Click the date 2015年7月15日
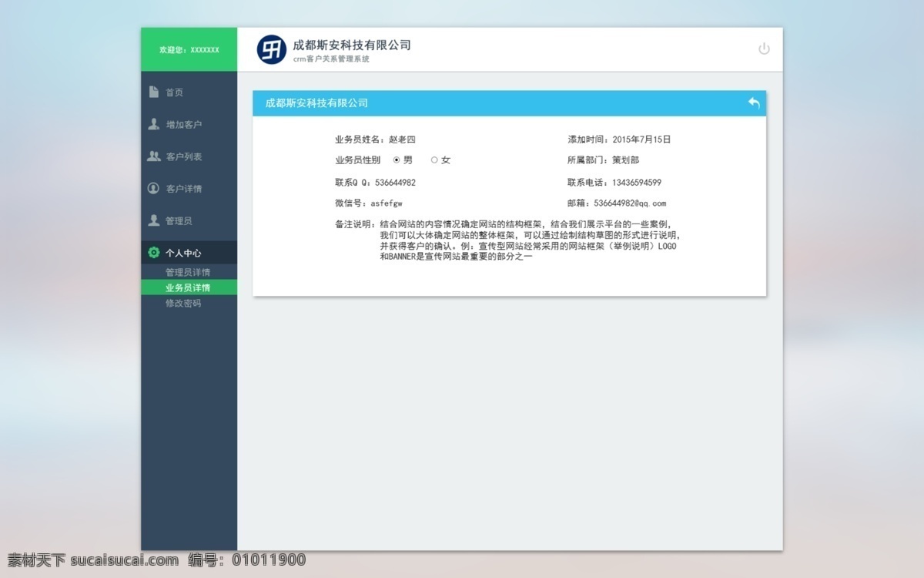This screenshot has height=578, width=924. [x=641, y=139]
